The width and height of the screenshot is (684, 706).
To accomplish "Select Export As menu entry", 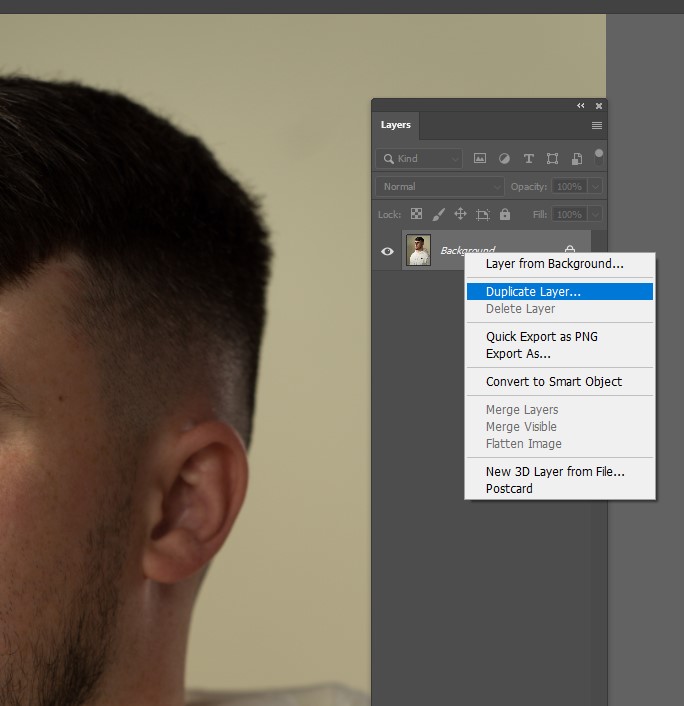I will tap(560, 354).
